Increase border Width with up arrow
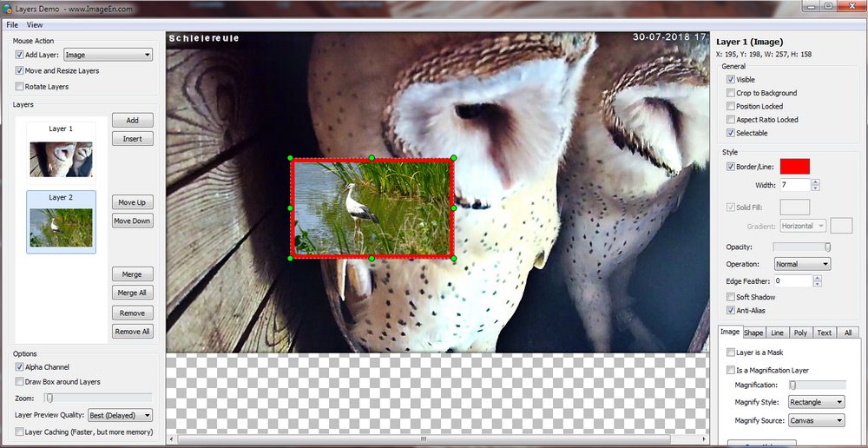Viewport: 868px width, 448px height. click(x=817, y=181)
